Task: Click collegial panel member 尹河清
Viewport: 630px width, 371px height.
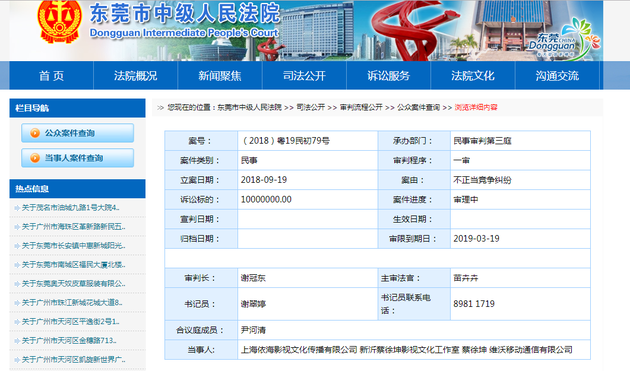Action: click(253, 330)
